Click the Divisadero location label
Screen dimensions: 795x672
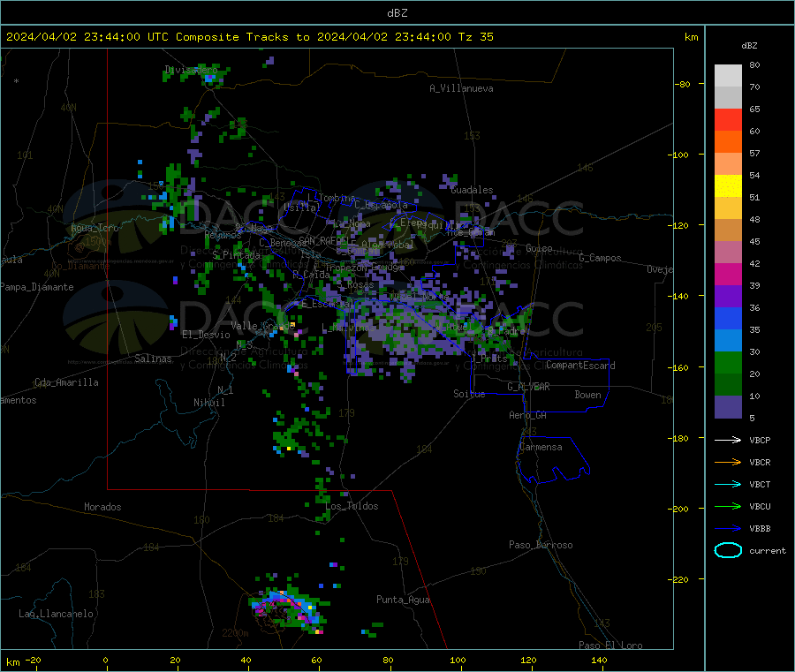(191, 70)
